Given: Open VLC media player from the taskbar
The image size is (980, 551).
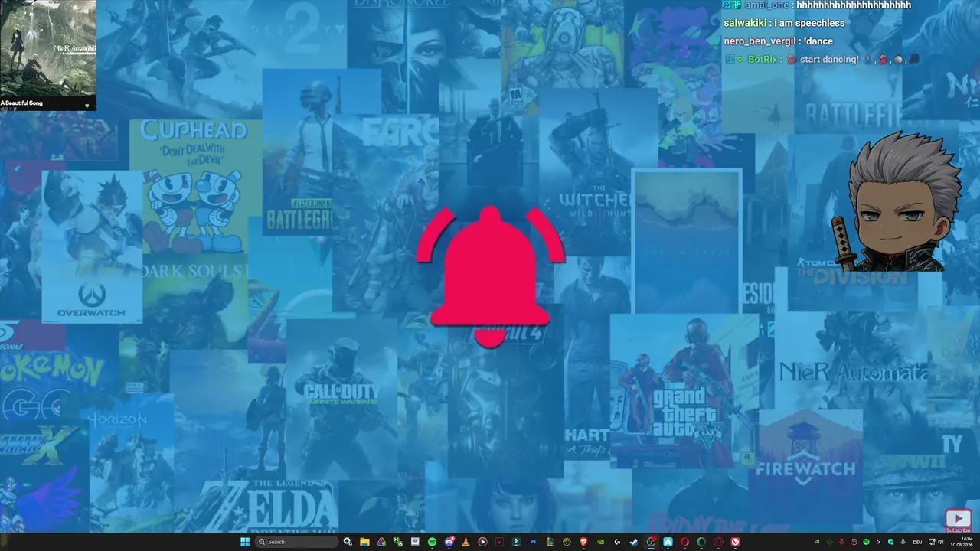Looking at the screenshot, I should tap(465, 542).
